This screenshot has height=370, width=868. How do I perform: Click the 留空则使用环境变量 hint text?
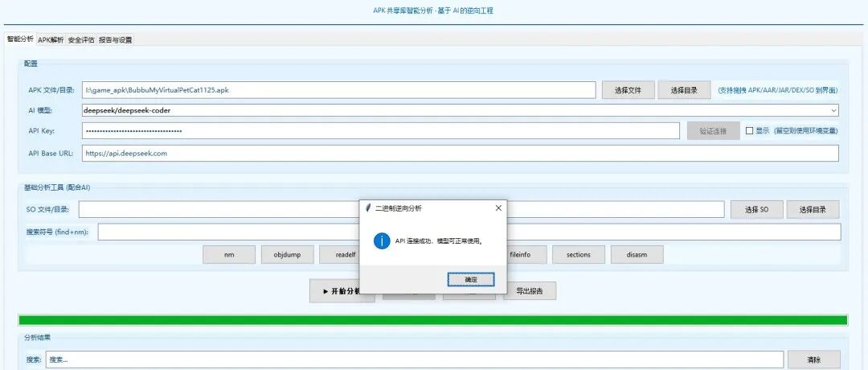tap(806, 131)
